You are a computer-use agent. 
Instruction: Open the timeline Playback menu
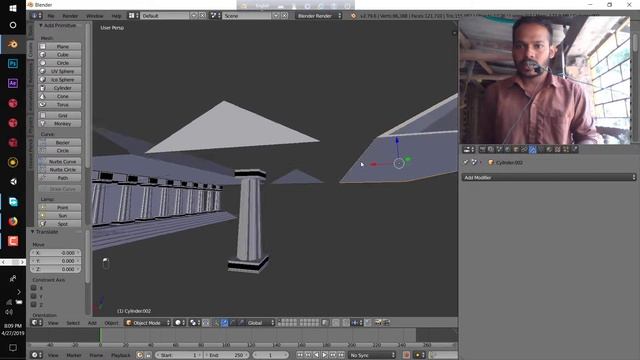[x=121, y=355]
